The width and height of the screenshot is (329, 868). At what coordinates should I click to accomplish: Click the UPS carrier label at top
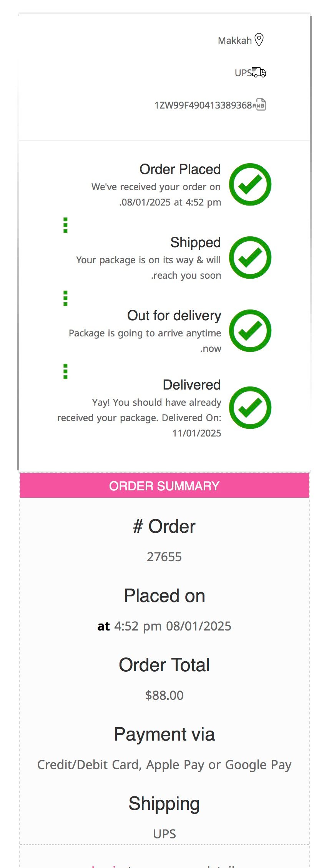click(243, 73)
